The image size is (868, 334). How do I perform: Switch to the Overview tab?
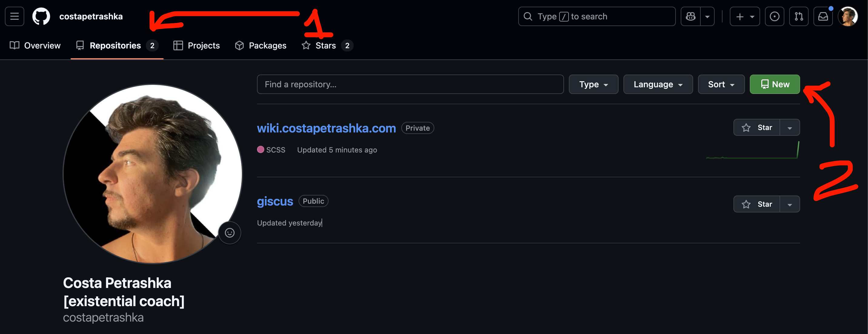[35, 45]
